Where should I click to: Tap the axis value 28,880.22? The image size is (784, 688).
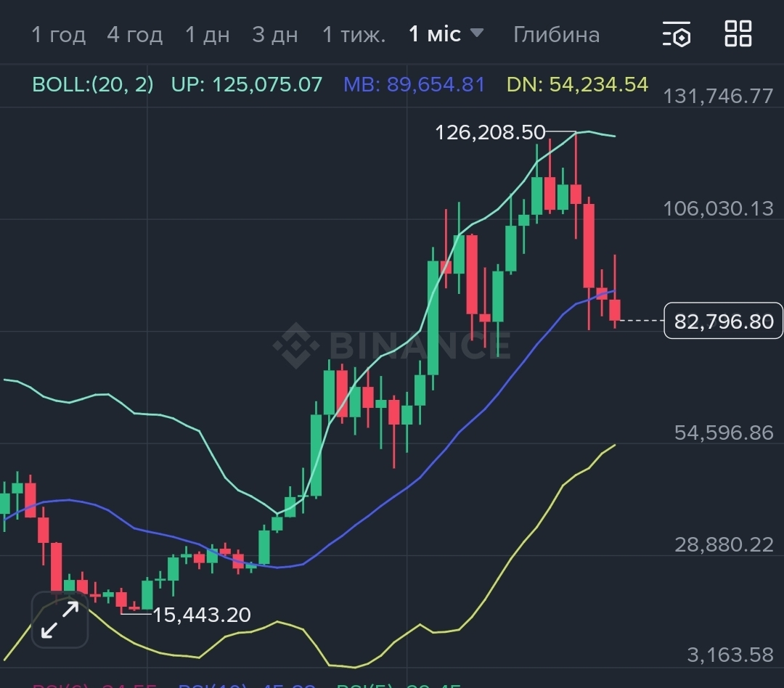pyautogui.click(x=724, y=544)
